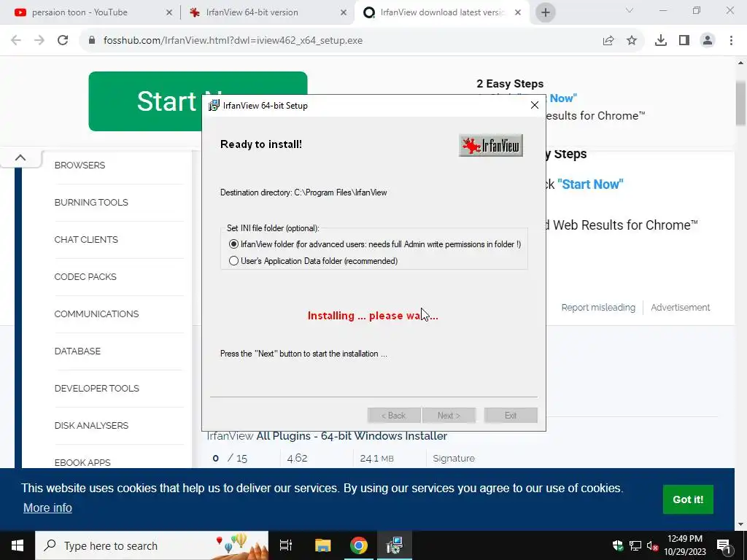Open Chrome three-dot menu

tap(731, 41)
